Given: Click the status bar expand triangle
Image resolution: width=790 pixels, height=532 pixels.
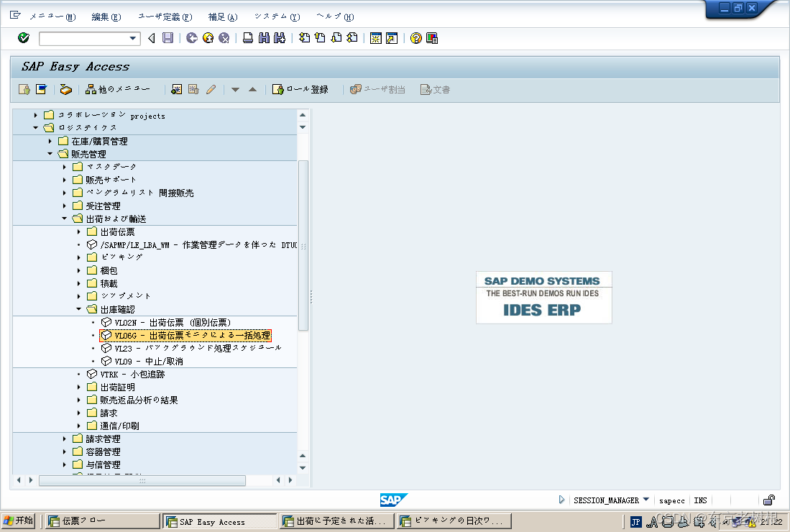Looking at the screenshot, I should tap(561, 500).
